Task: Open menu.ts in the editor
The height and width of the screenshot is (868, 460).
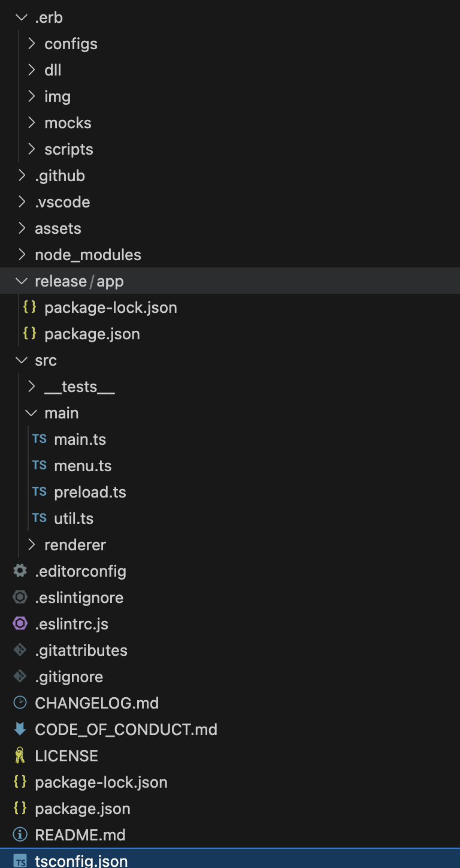Action: (x=83, y=466)
